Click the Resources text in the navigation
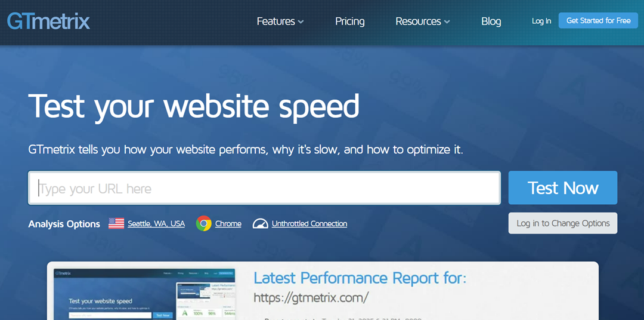 click(418, 21)
